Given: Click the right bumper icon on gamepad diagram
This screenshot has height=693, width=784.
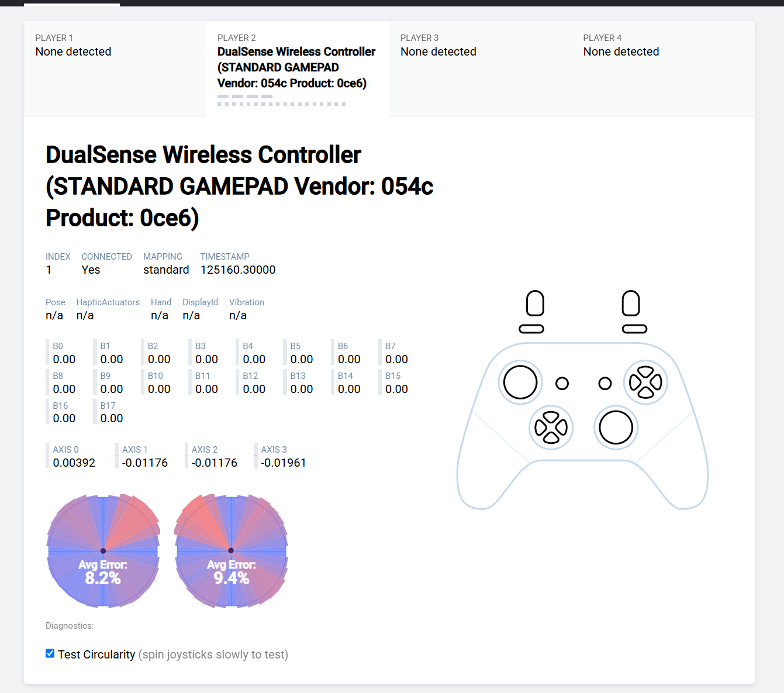Looking at the screenshot, I should click(x=634, y=329).
